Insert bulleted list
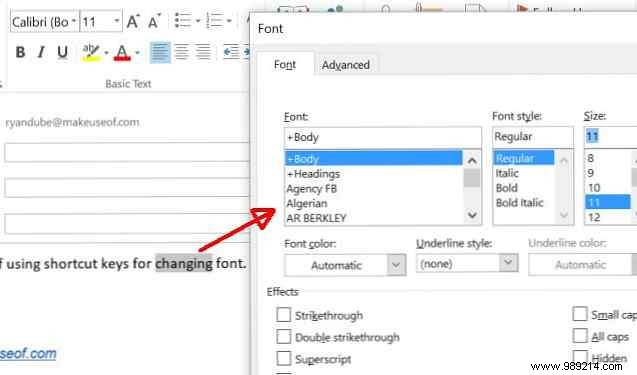The height and width of the screenshot is (375, 637). coord(183,20)
